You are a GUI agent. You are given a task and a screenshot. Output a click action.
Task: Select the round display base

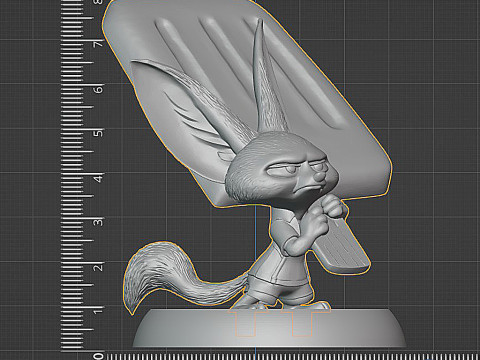(269, 328)
